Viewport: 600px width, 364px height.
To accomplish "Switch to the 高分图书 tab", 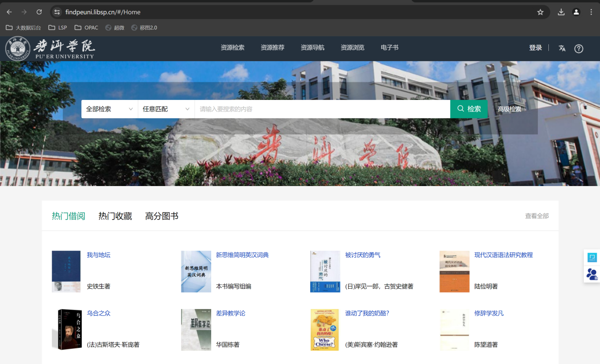I will point(161,216).
